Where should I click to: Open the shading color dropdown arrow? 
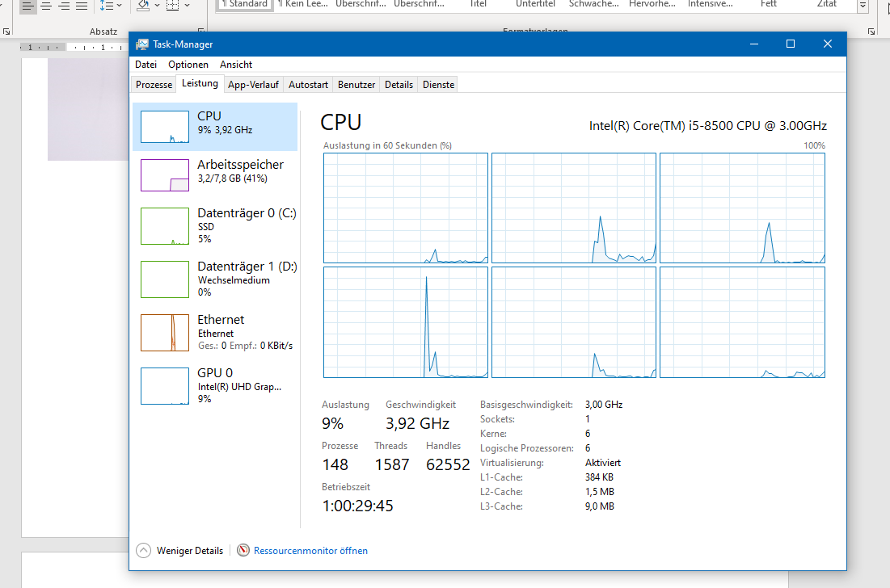[158, 5]
